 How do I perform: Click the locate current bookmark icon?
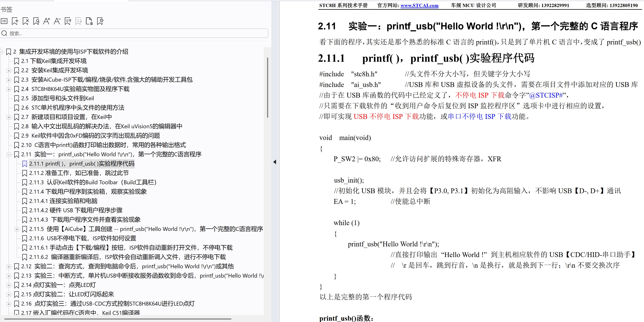pos(100,21)
